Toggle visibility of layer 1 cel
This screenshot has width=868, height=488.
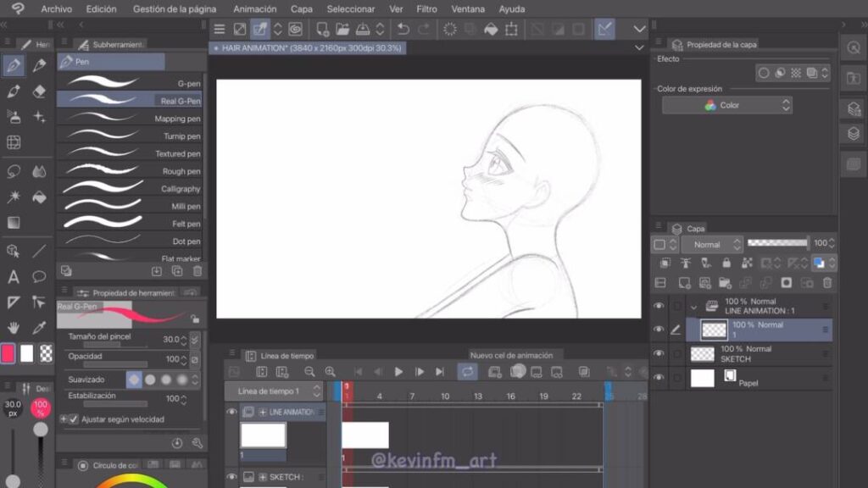[659, 330]
